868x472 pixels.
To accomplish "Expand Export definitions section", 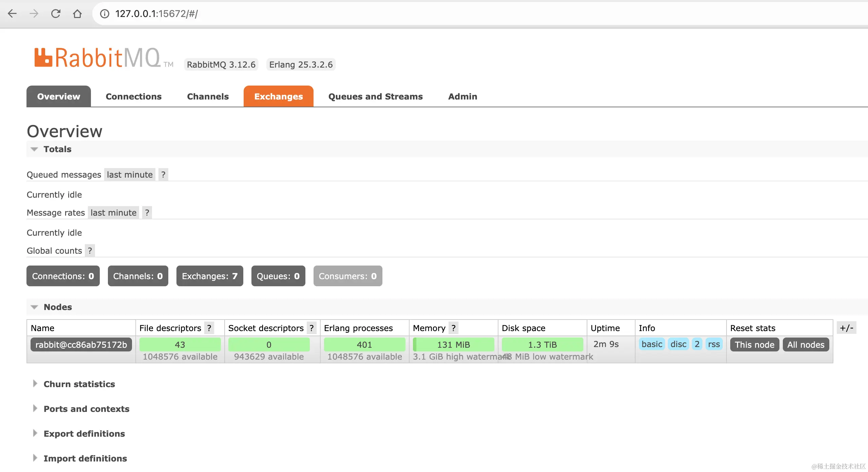I will pos(84,434).
